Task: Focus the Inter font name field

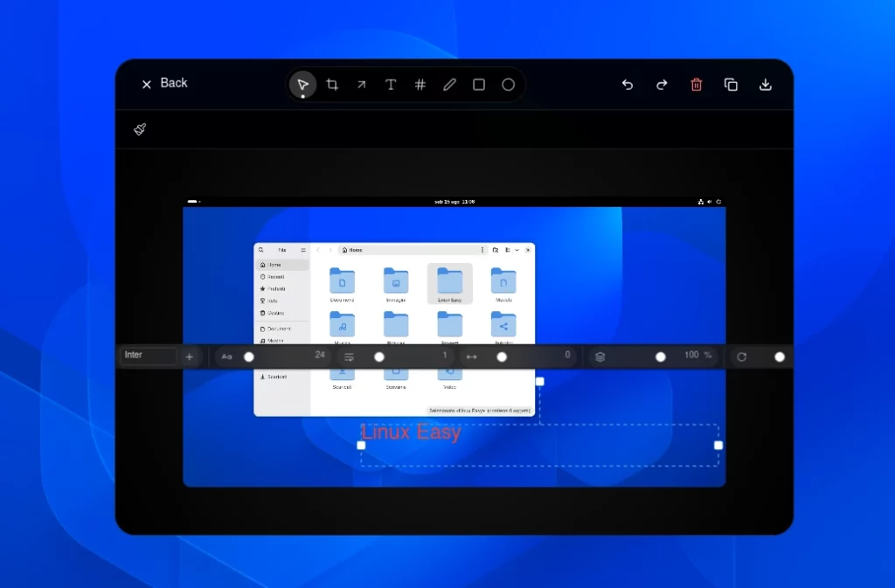Action: tap(149, 356)
